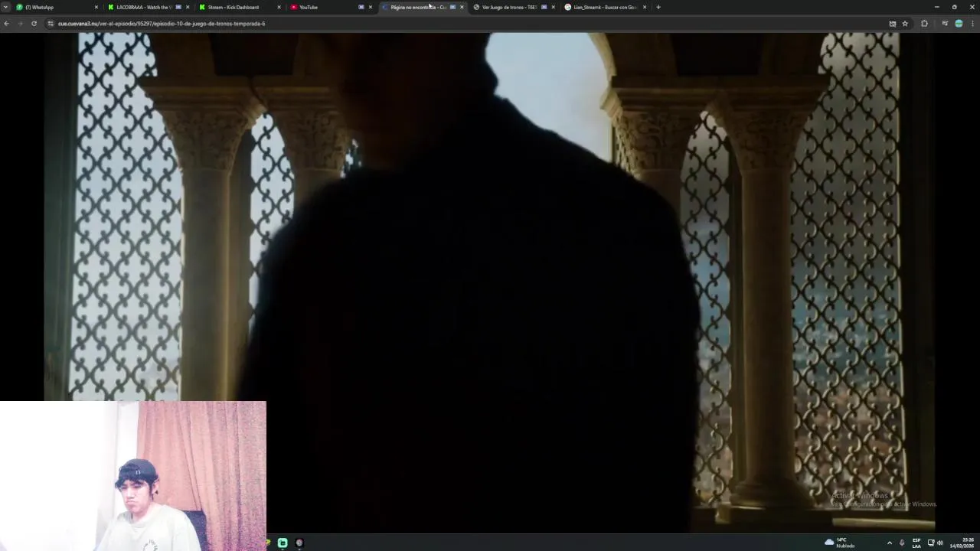The image size is (980, 551).
Task: Click the webcam overlay thumbnail
Action: (x=133, y=475)
